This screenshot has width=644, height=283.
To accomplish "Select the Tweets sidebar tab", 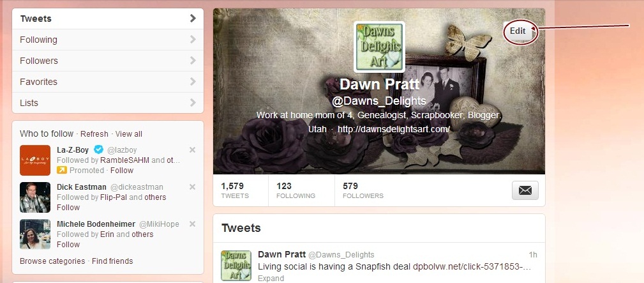I will coord(108,19).
